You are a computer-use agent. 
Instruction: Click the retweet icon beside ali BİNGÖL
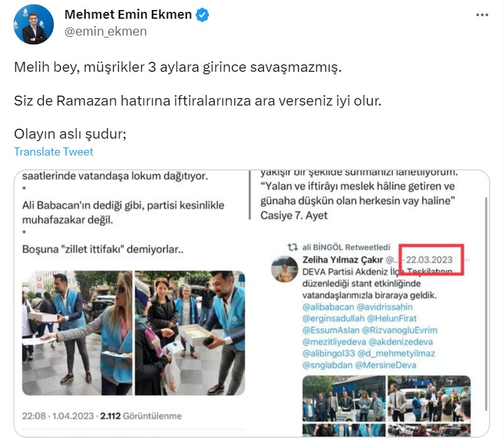[x=292, y=247]
